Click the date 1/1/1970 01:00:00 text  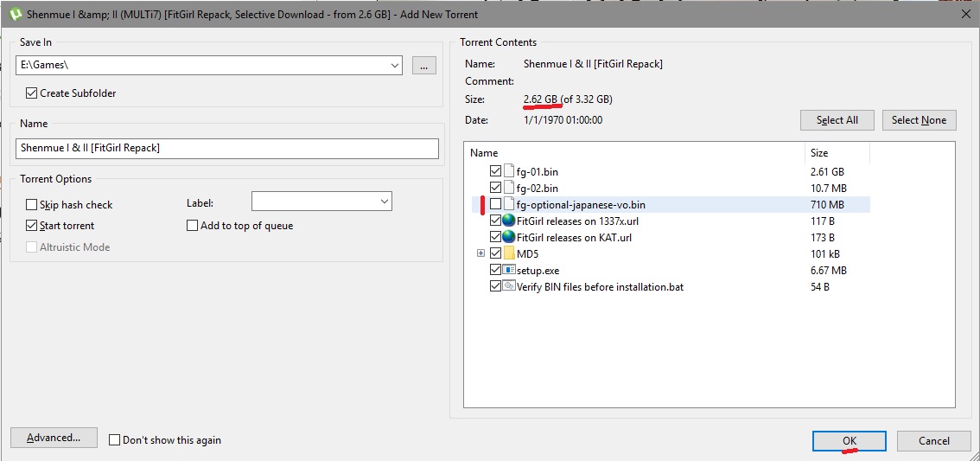tap(563, 119)
